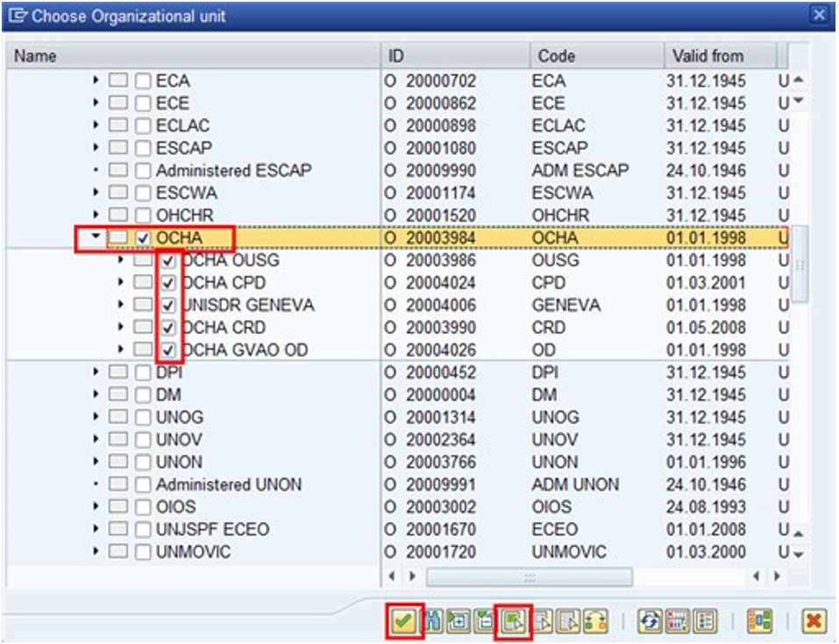The image size is (839, 644).
Task: Expand the ECE tree node
Action: pos(96,103)
